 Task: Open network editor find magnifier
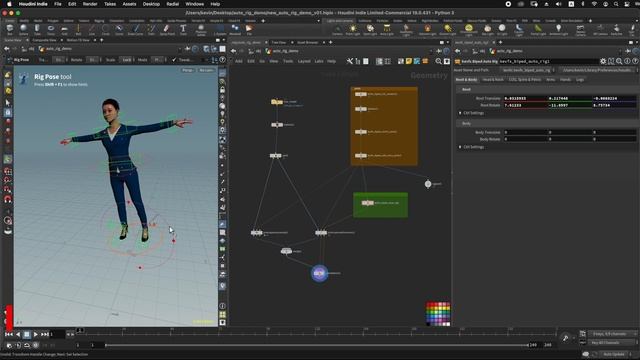coord(438,61)
